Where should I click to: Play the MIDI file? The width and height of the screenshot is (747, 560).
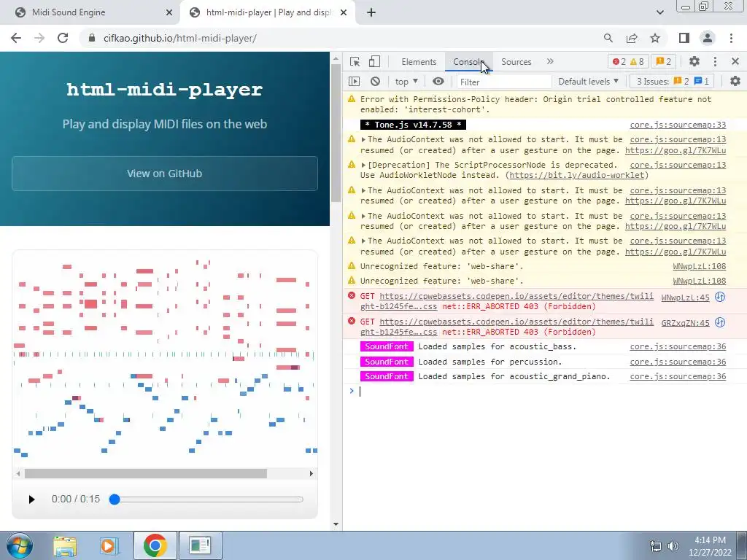point(31,499)
